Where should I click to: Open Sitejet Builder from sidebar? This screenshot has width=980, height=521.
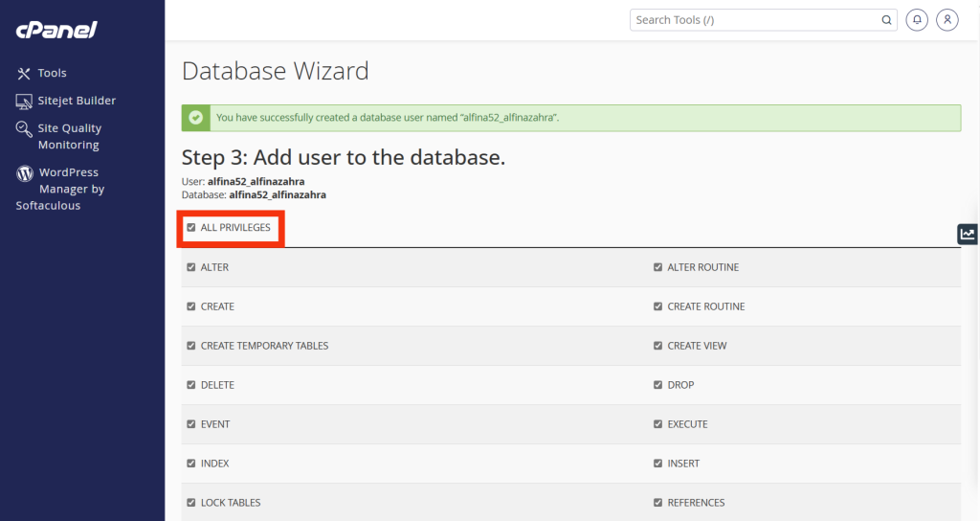(77, 102)
